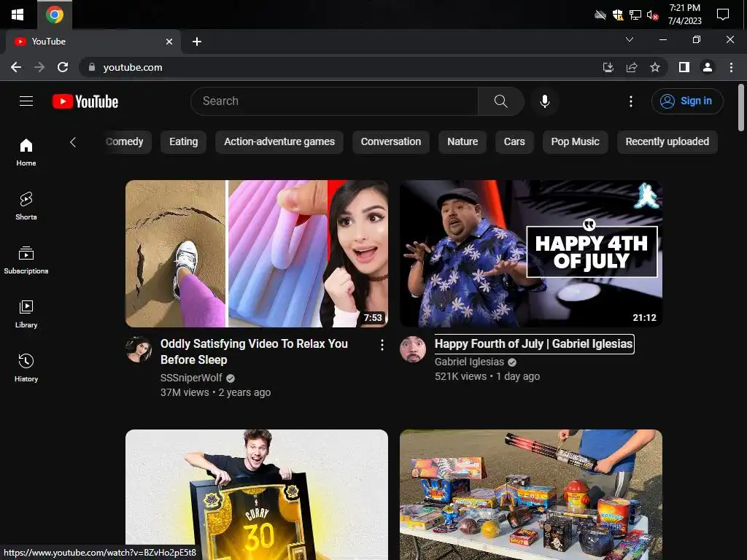Select the Comedy category chip
This screenshot has height=560, width=747.
pos(125,142)
